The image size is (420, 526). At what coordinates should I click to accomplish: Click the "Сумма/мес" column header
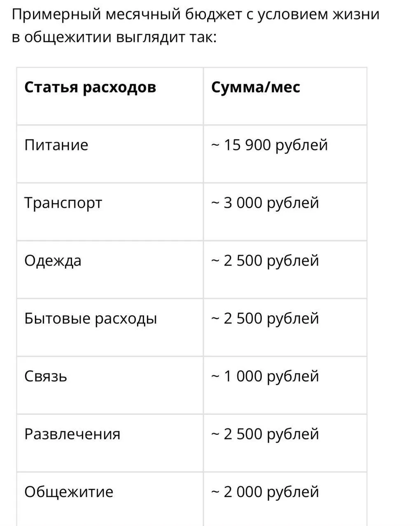pyautogui.click(x=256, y=87)
